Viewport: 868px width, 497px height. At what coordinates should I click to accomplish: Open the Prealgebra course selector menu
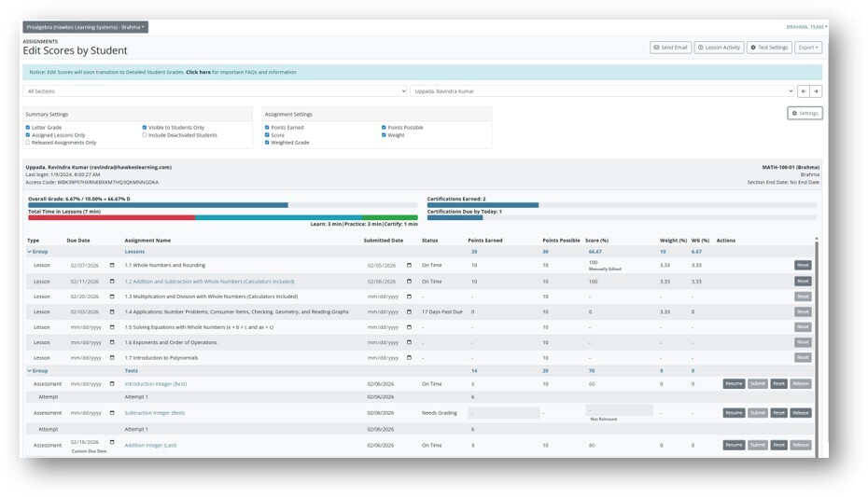86,27
